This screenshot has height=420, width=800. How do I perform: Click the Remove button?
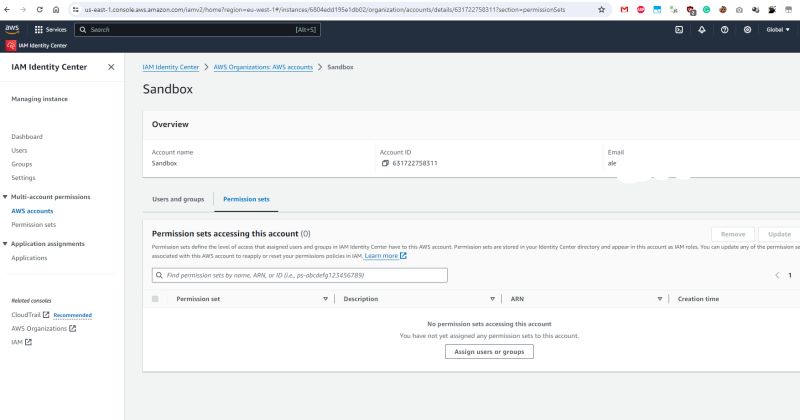(x=733, y=234)
